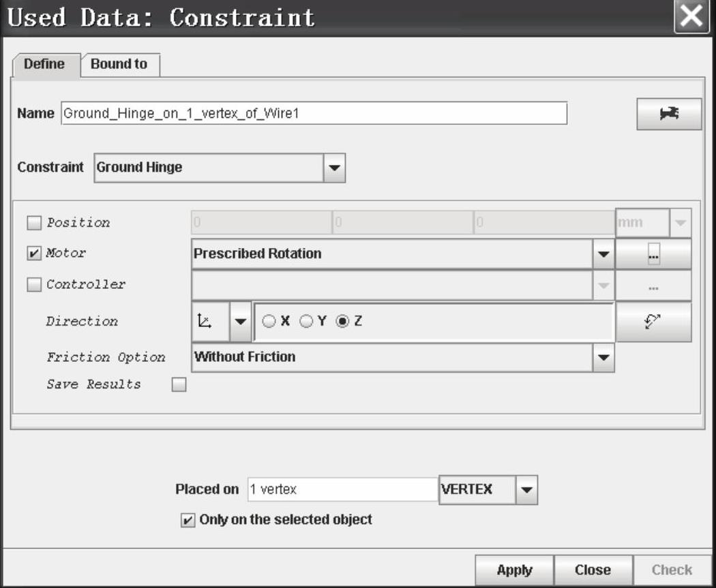Screen dimensions: 716x588
Task: Switch to the Bound to tab
Action: [x=119, y=65]
